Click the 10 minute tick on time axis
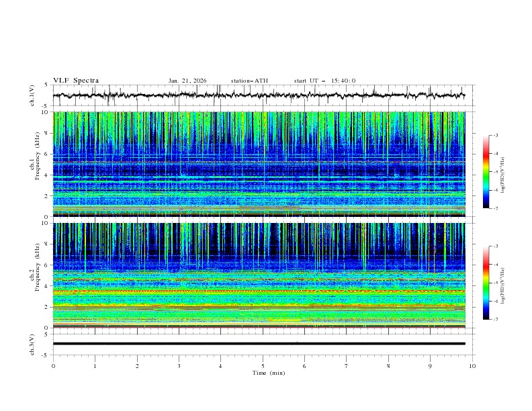 point(472,366)
